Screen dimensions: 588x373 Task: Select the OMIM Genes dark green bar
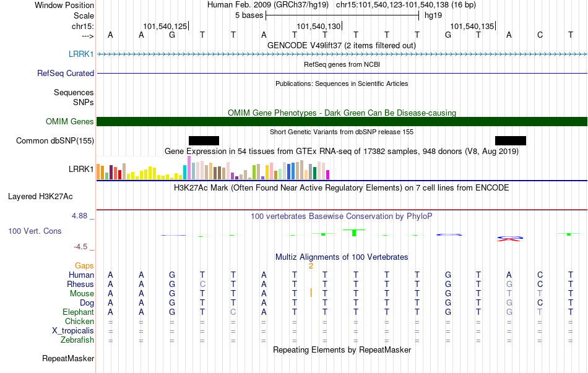coord(342,121)
